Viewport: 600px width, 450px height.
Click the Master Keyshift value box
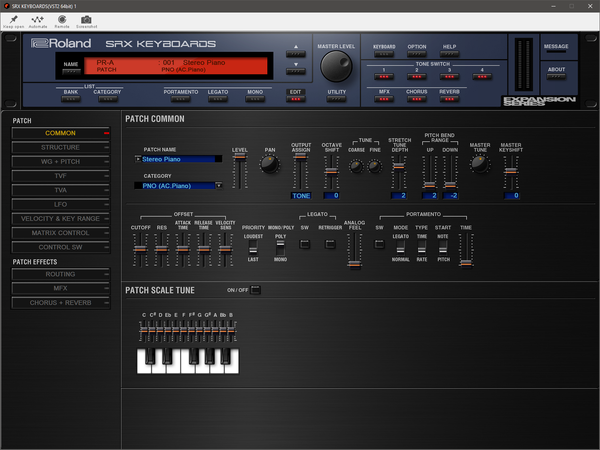point(511,196)
